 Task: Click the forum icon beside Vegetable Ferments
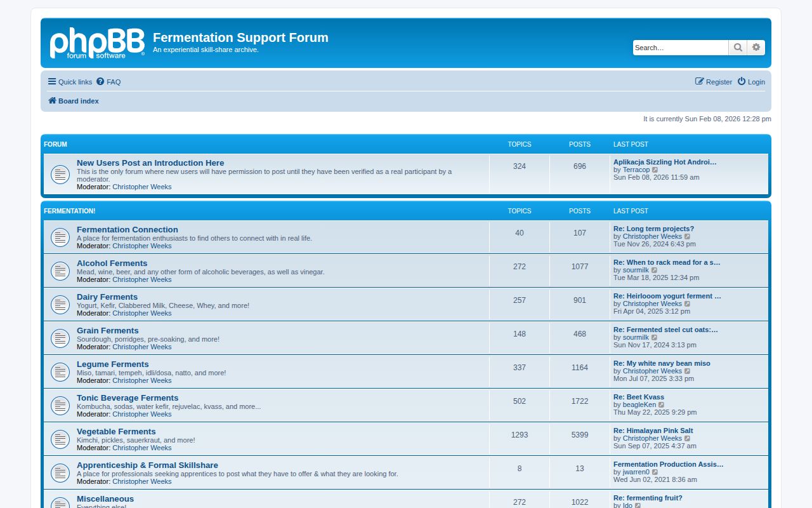pos(60,439)
